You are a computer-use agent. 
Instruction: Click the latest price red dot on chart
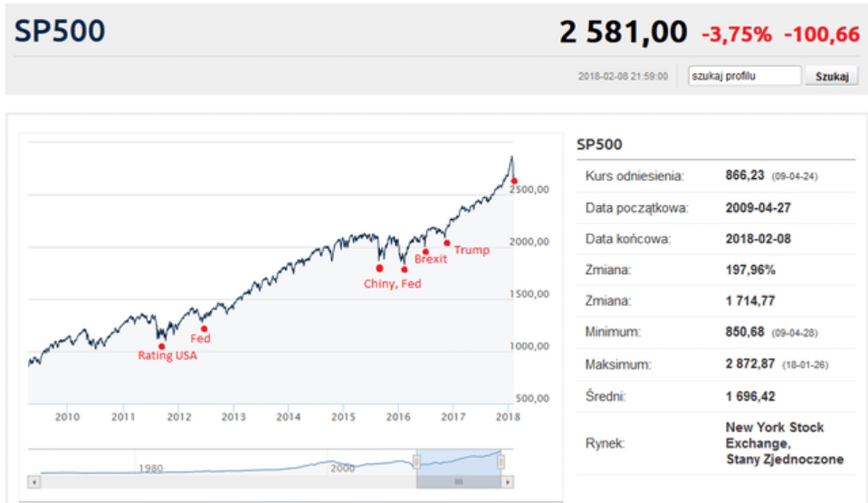(x=514, y=181)
